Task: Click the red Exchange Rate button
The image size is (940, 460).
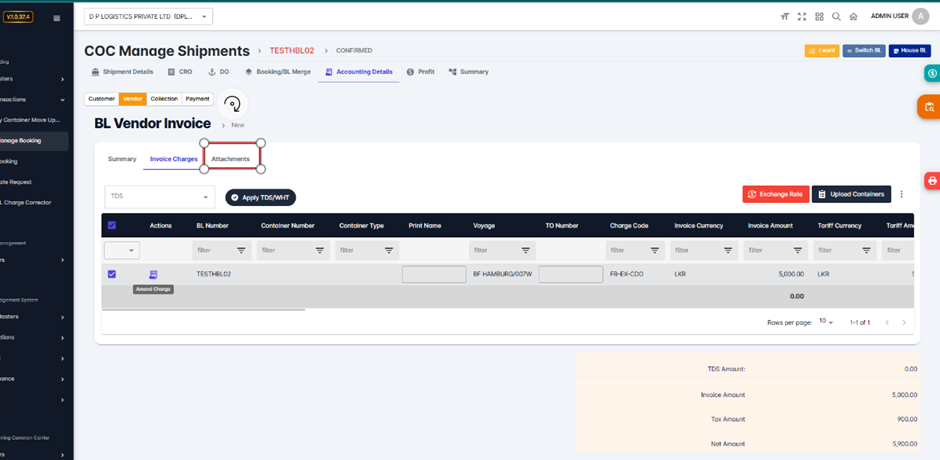Action: click(775, 194)
